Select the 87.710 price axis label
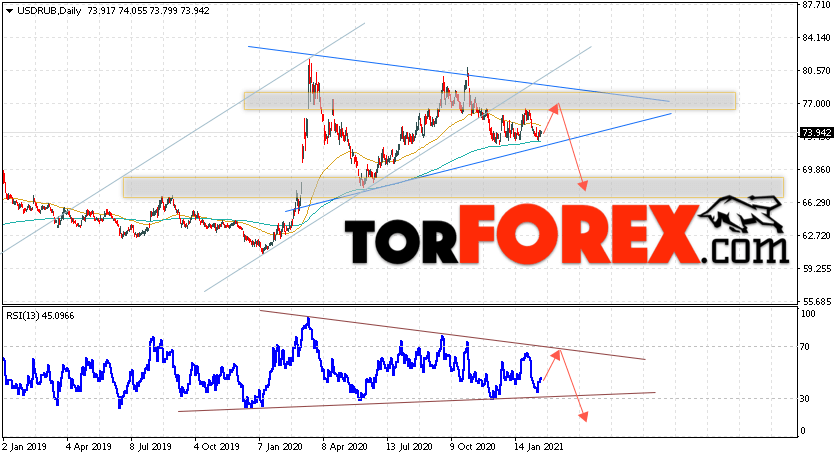 click(816, 5)
